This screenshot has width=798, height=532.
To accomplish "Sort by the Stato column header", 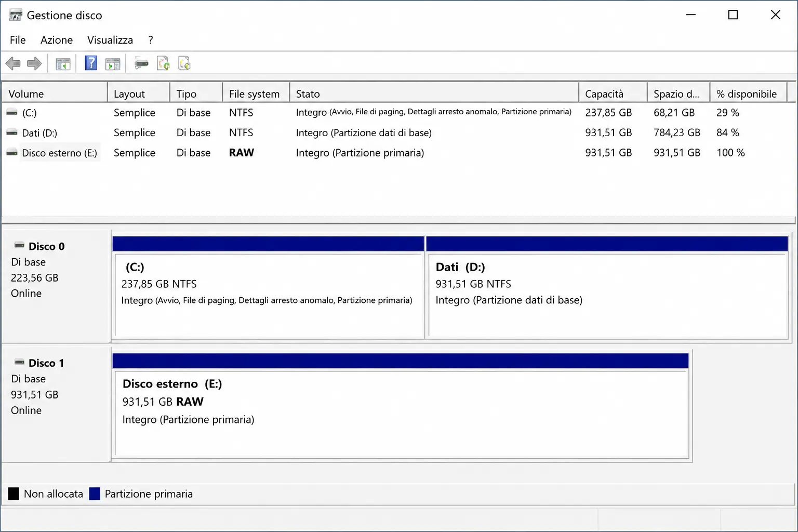I will tap(434, 94).
